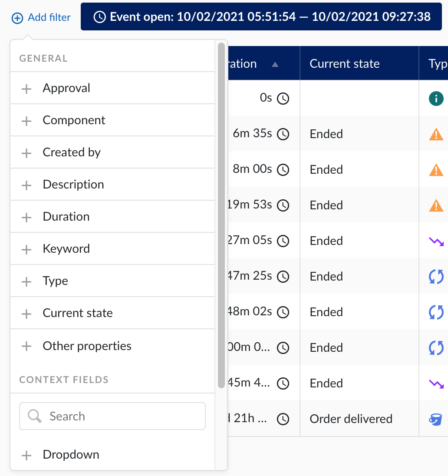Screen dimensions: 448x476
Task: Click the clock icon beside 48m 02s
Action: click(x=283, y=312)
